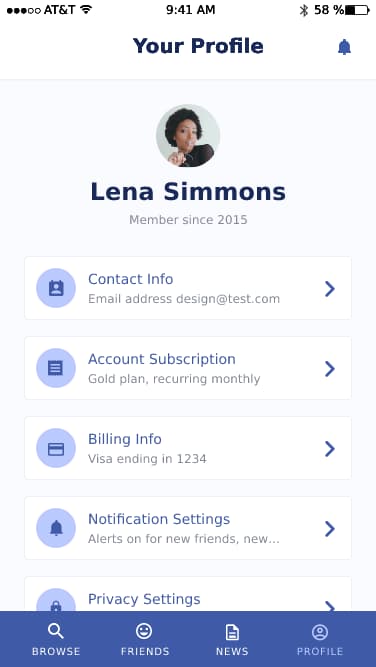Tap the Lena Simmons name heading

[x=188, y=191]
